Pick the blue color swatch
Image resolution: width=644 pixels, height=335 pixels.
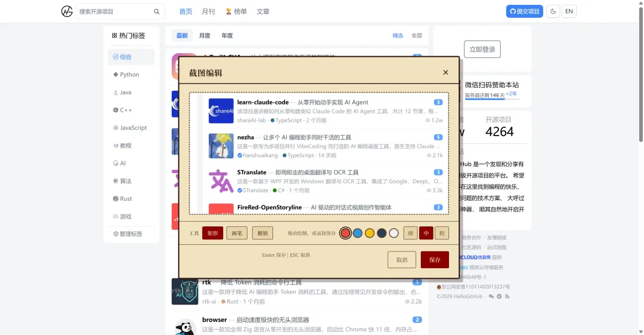[x=358, y=233]
